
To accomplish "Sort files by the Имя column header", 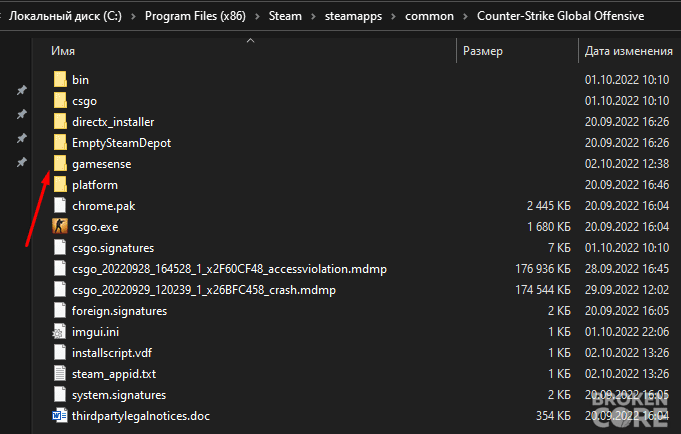I will [x=63, y=51].
